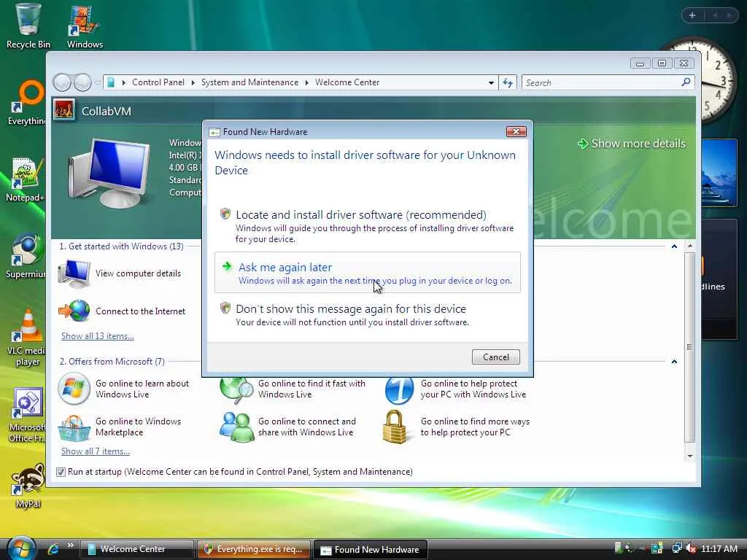Viewport: 747px width, 560px height.
Task: Open the Recycle Bin desktop icon
Action: (x=28, y=26)
